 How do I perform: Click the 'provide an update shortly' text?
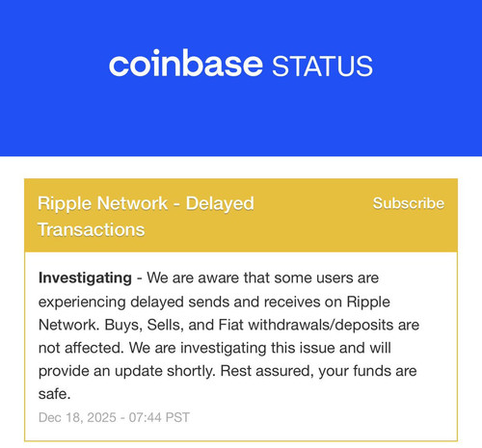pyautogui.click(x=126, y=371)
